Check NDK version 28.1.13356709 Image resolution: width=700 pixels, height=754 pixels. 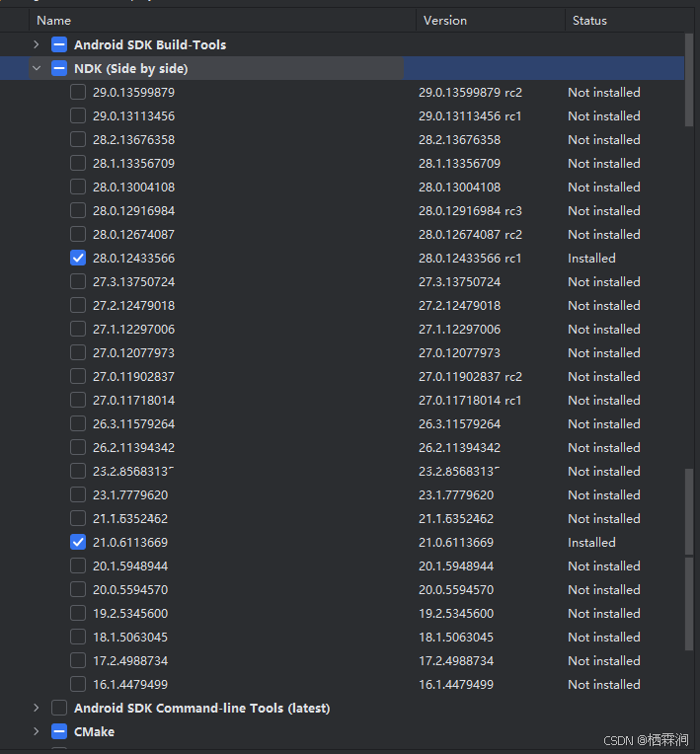tap(78, 163)
